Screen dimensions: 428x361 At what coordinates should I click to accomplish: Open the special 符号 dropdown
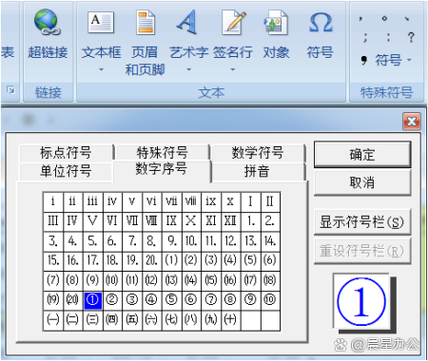tap(387, 60)
